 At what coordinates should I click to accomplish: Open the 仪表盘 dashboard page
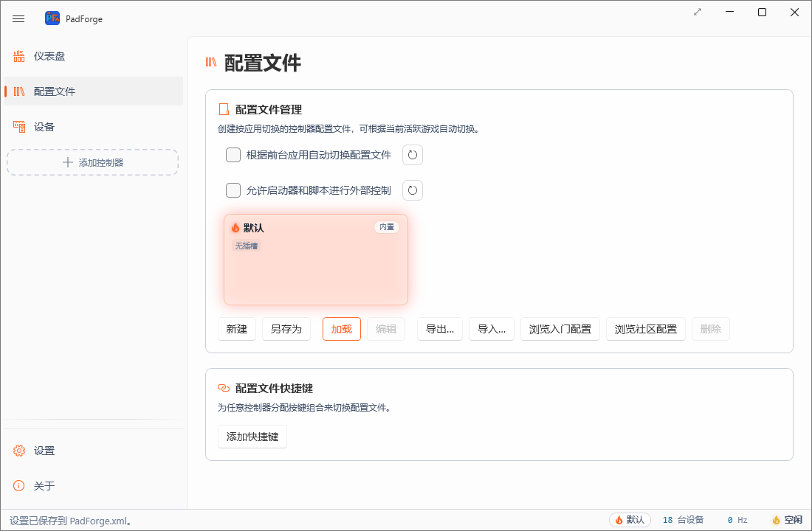point(94,56)
